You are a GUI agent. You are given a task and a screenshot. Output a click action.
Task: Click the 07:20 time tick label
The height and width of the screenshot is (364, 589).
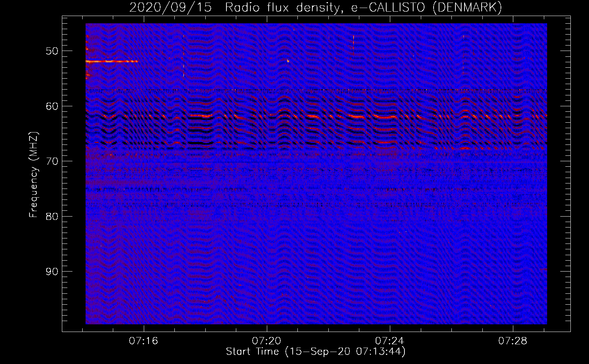pos(267,341)
